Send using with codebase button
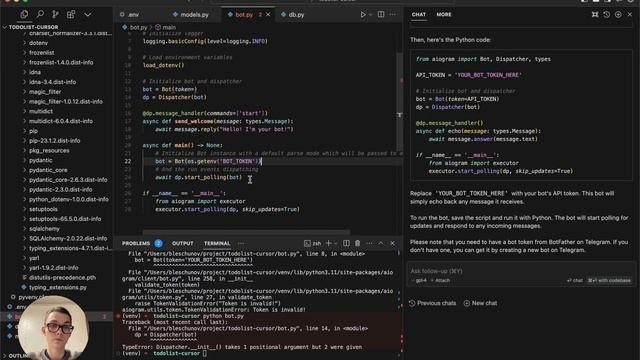 point(609,280)
